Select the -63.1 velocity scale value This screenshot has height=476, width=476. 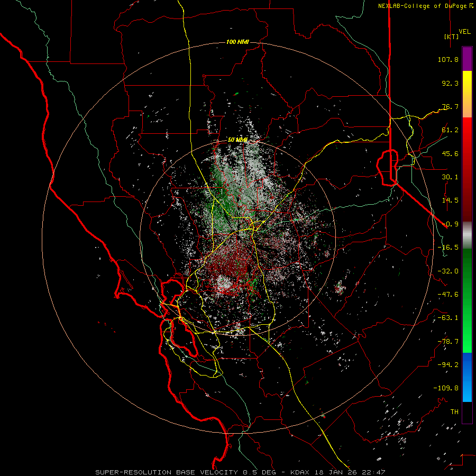(448, 318)
